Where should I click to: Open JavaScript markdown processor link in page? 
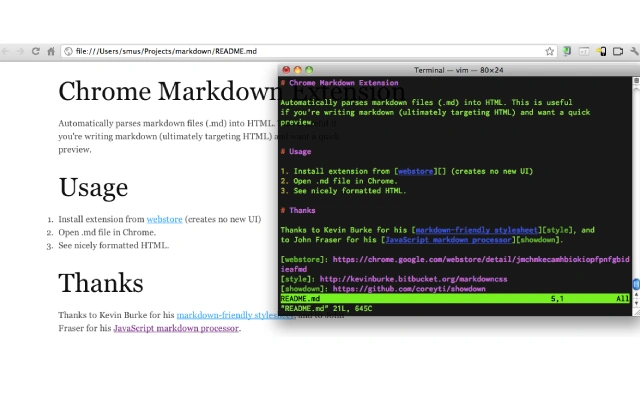(x=176, y=328)
